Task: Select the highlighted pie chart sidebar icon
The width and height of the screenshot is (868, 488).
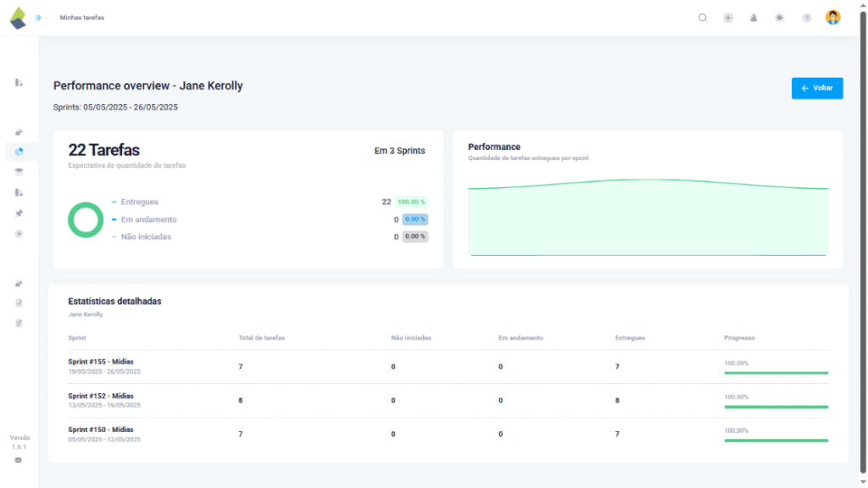Action: pyautogui.click(x=19, y=152)
